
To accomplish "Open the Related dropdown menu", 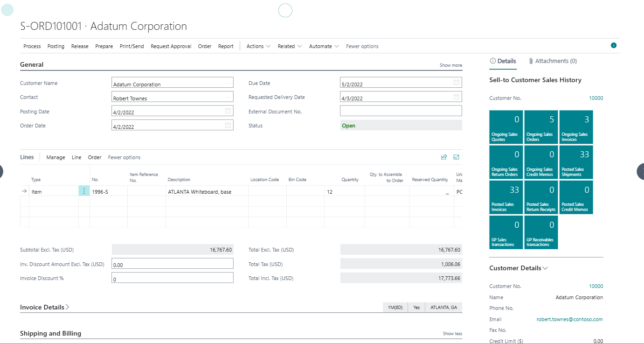I will coord(290,46).
